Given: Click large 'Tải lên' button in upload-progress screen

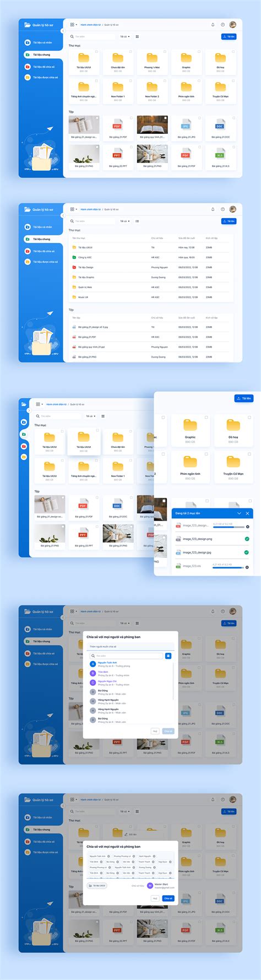Looking at the screenshot, I should (244, 398).
